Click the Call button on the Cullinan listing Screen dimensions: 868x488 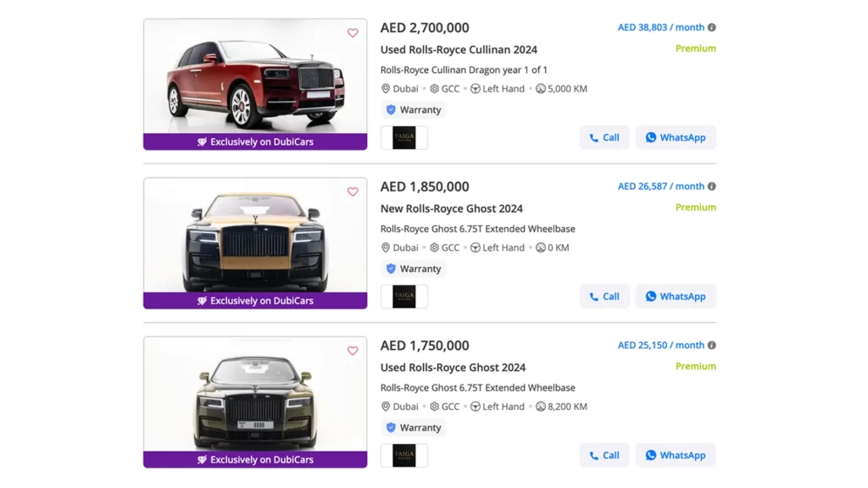tap(604, 137)
